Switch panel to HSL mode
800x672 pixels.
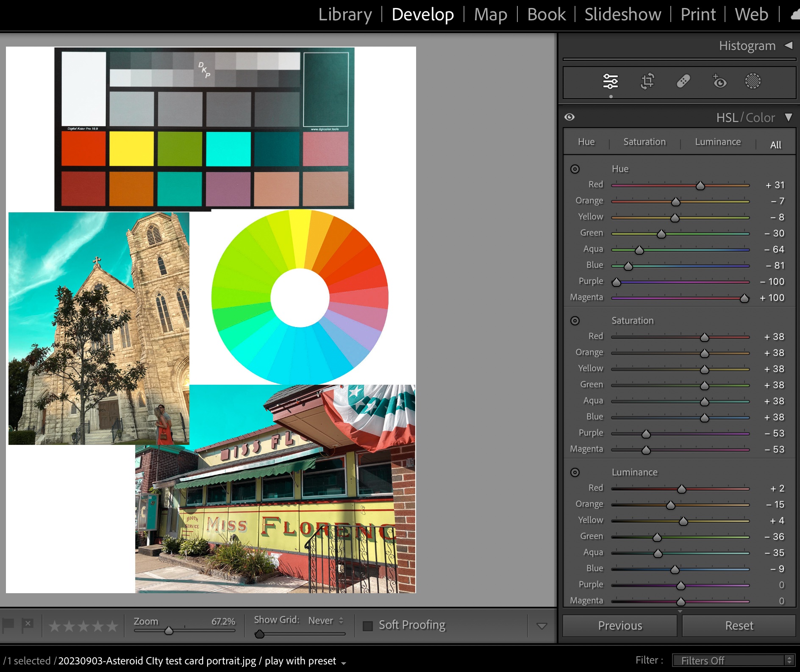point(727,117)
